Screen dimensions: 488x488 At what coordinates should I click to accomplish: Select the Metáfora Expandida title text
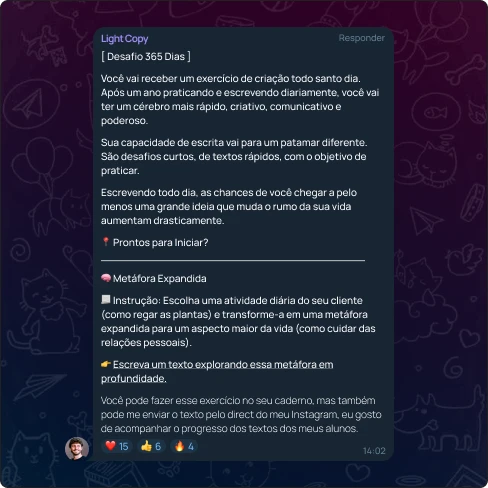click(160, 278)
